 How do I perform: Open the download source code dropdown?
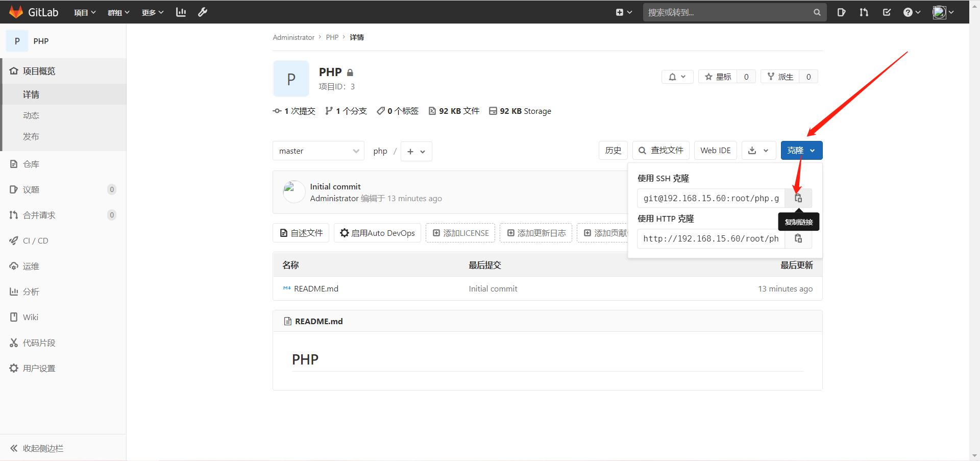click(758, 151)
